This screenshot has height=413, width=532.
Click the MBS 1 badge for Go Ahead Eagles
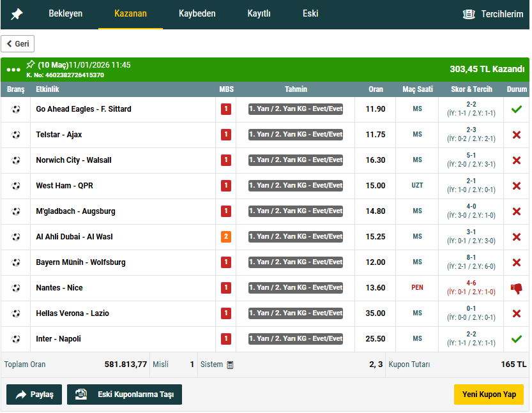click(226, 109)
